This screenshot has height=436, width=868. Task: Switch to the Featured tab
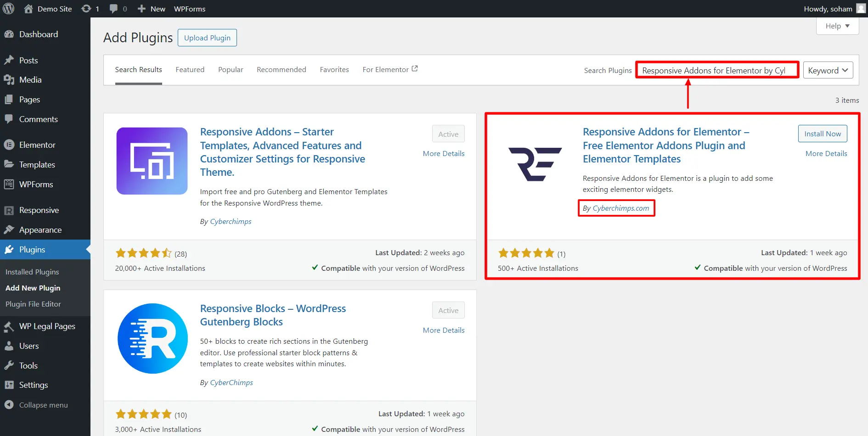tap(190, 70)
